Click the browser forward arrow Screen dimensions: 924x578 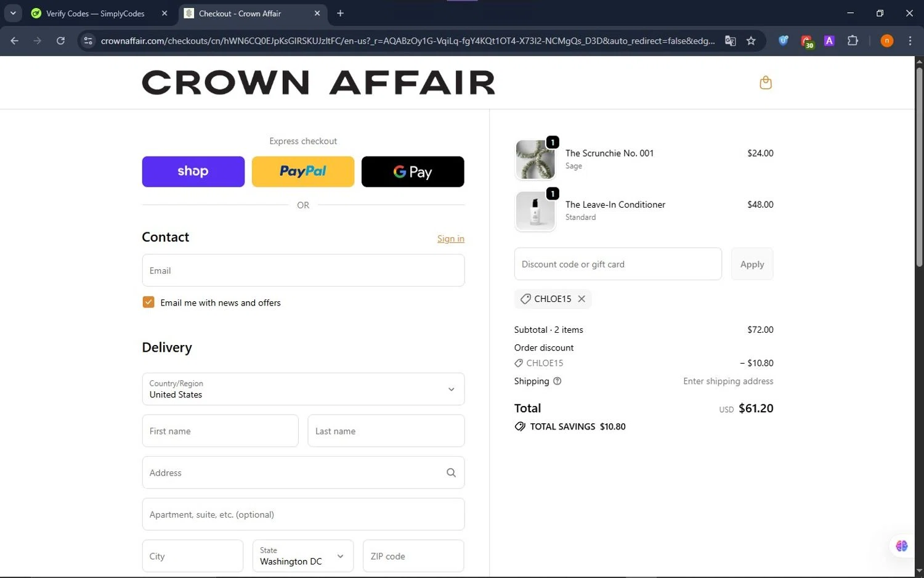(38, 41)
